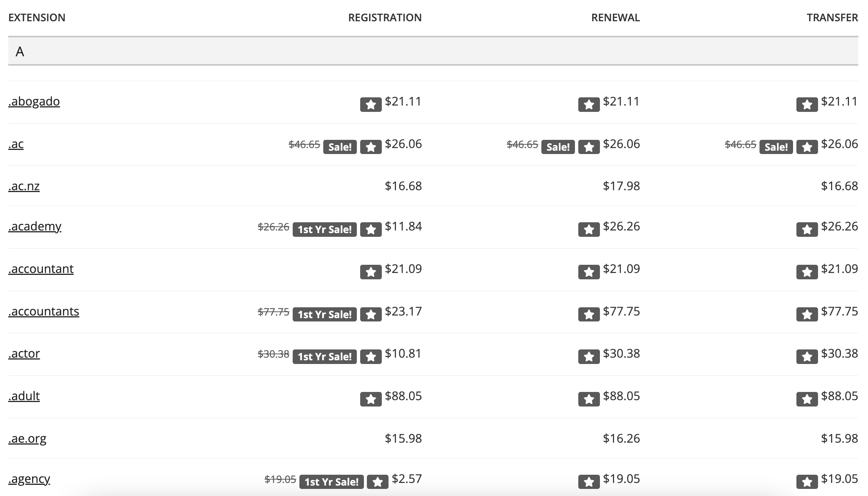This screenshot has height=496, width=868.
Task: Open the .ae.org extension link
Action: coord(27,439)
